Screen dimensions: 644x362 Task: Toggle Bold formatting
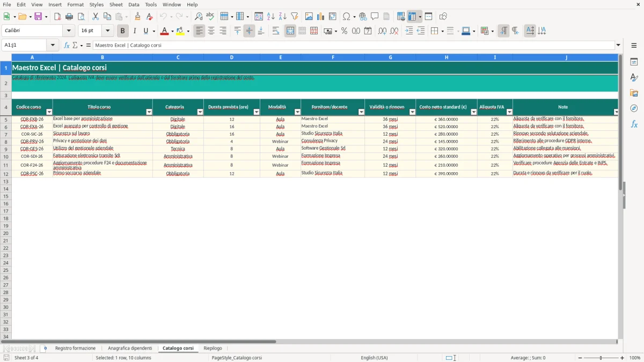point(123,31)
